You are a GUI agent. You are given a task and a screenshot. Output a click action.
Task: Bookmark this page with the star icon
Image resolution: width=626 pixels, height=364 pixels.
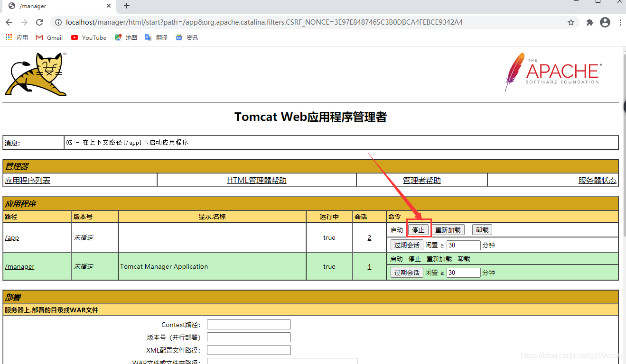[571, 22]
